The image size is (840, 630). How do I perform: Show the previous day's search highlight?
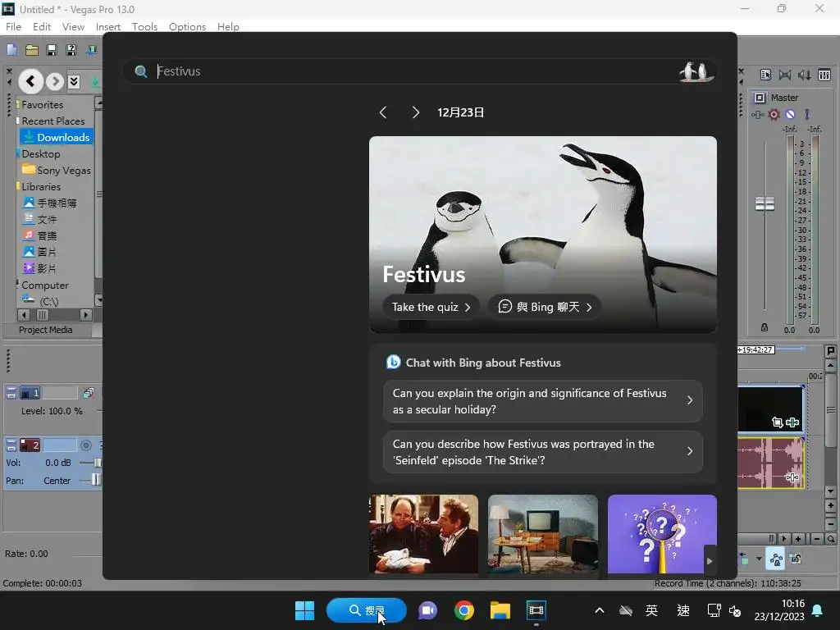382,112
